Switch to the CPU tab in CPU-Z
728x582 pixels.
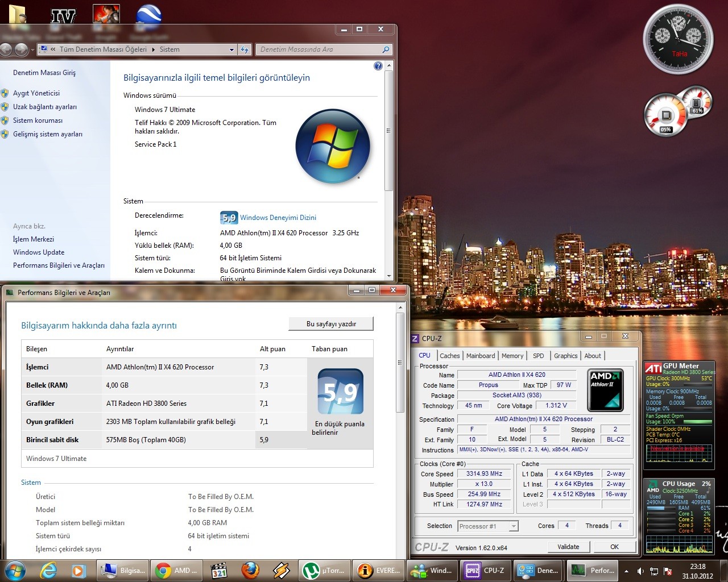pos(425,356)
